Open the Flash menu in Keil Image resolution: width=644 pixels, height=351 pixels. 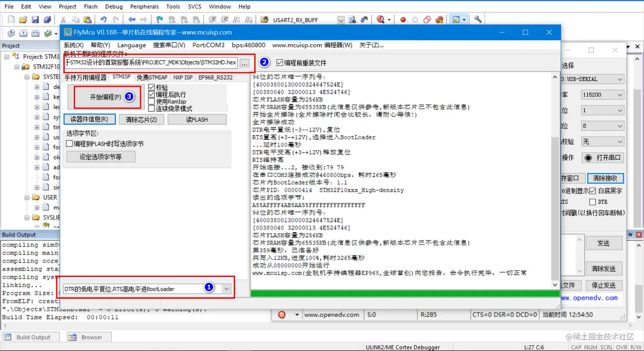tap(90, 6)
